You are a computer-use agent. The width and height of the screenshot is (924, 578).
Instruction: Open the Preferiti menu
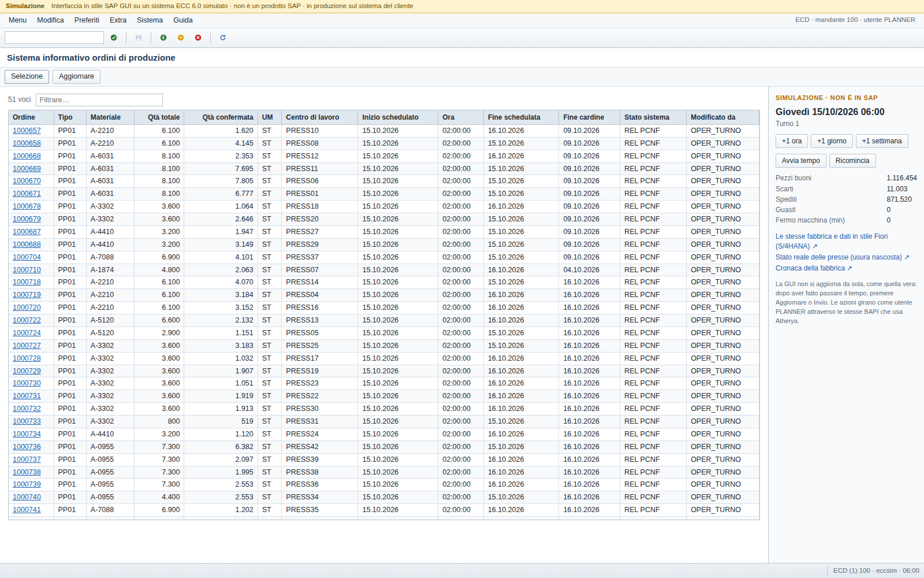click(87, 20)
